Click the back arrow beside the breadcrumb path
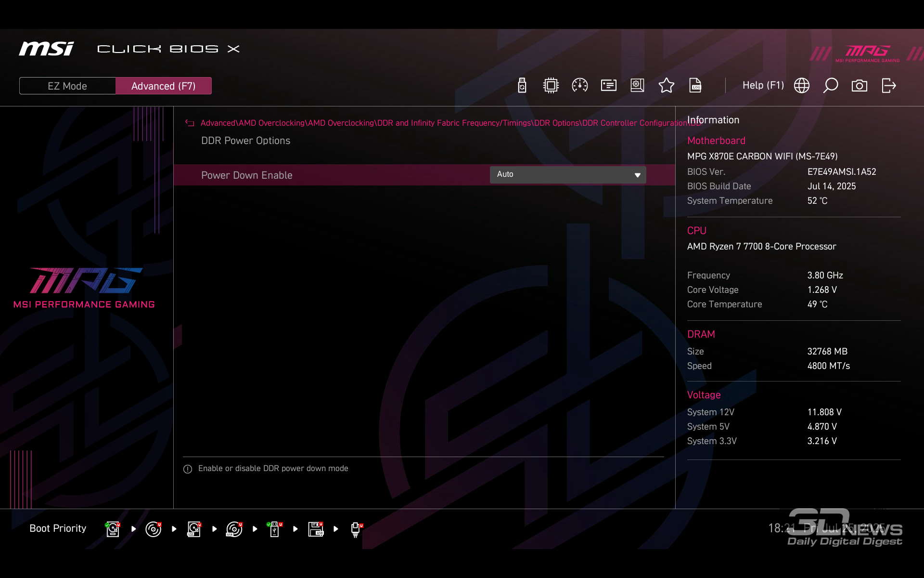The image size is (924, 578). pos(190,123)
